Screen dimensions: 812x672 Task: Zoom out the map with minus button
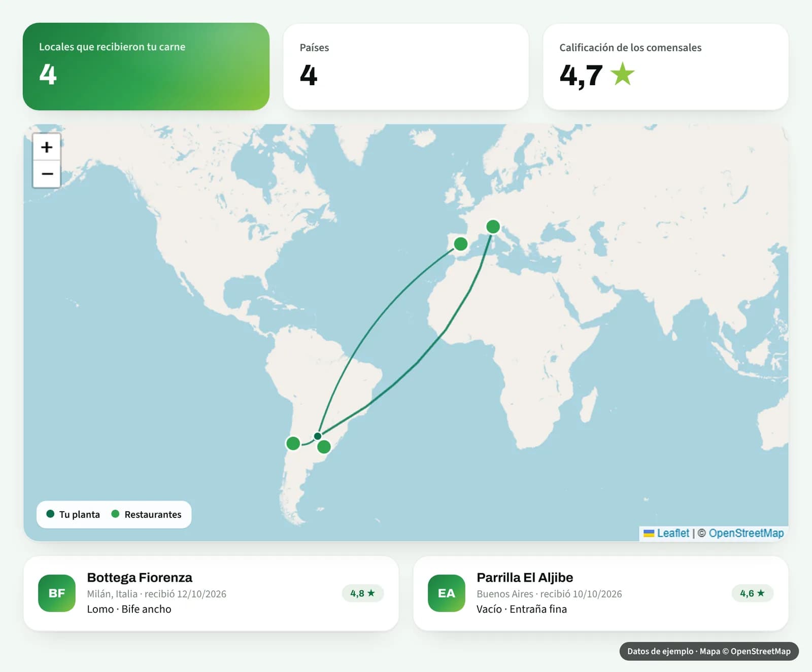(47, 174)
